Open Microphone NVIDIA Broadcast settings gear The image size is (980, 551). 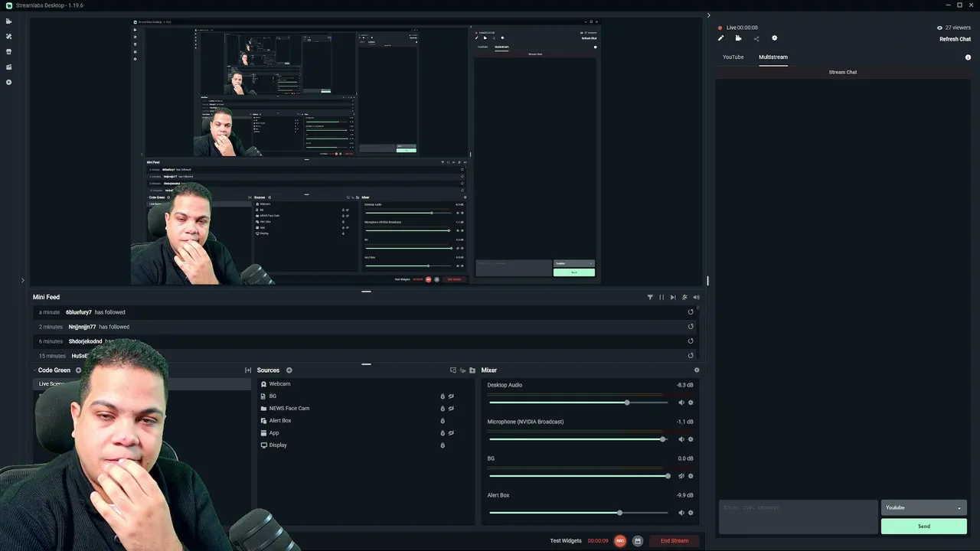(691, 439)
